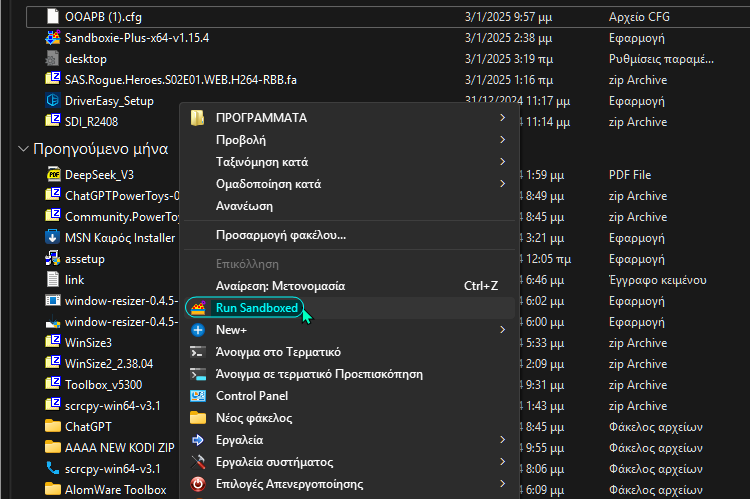Click the Control Panel menu label

pyautogui.click(x=252, y=396)
